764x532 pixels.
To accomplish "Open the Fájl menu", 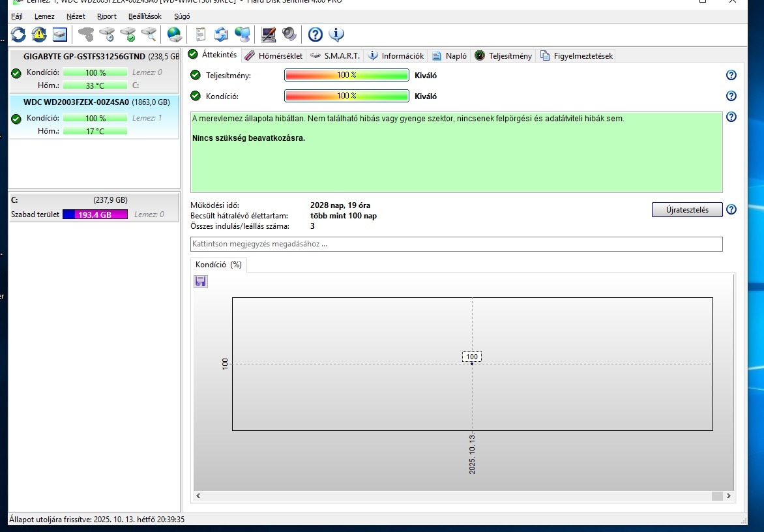I will click(16, 16).
